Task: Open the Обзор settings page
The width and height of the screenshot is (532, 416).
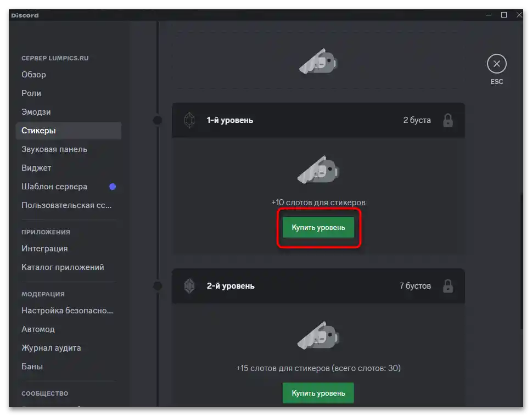Action: pos(68,75)
